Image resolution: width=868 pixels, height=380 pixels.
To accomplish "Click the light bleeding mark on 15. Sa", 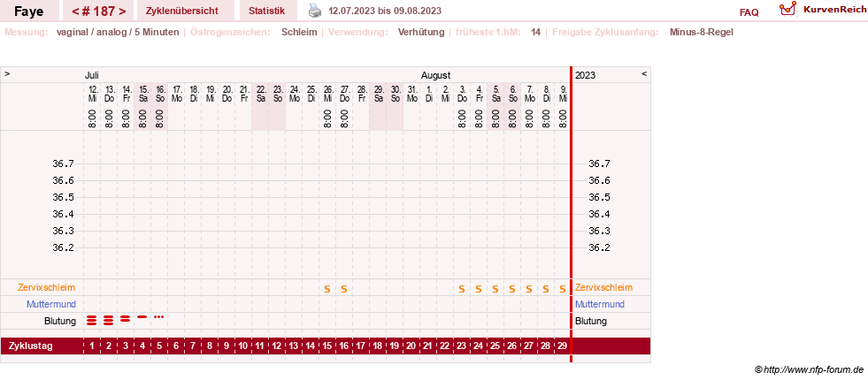I will point(142,317).
